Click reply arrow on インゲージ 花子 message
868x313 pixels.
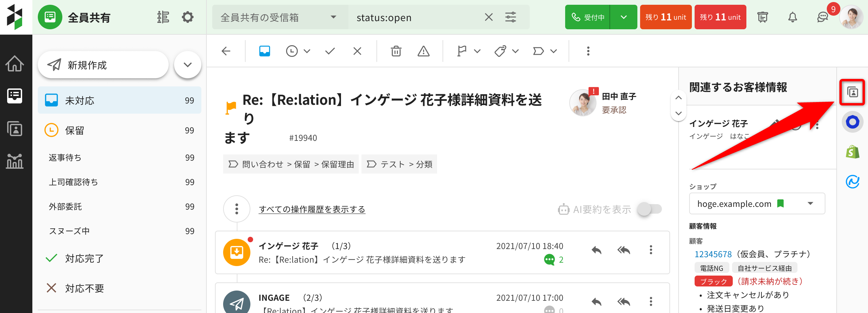(596, 250)
